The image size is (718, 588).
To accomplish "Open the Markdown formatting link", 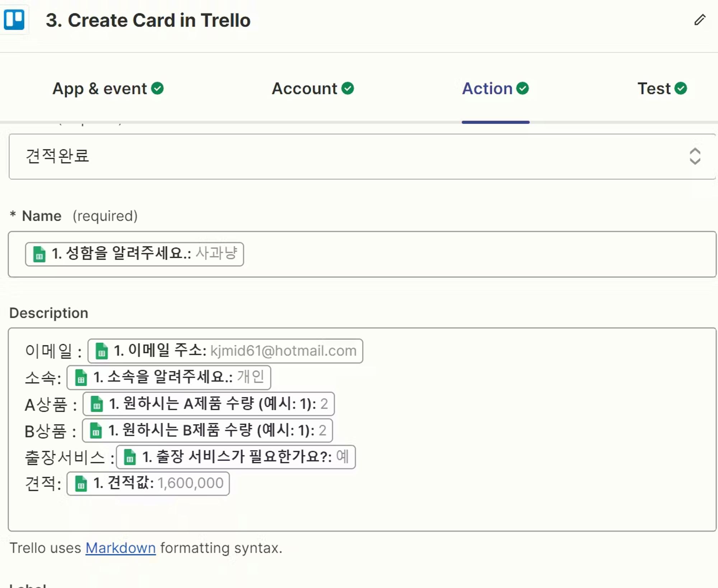I will 120,548.
